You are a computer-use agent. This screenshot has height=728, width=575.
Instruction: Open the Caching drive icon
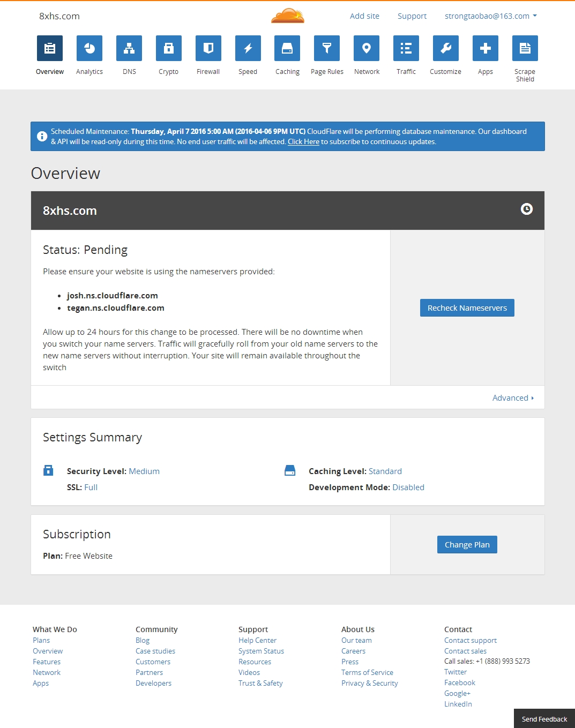point(287,48)
